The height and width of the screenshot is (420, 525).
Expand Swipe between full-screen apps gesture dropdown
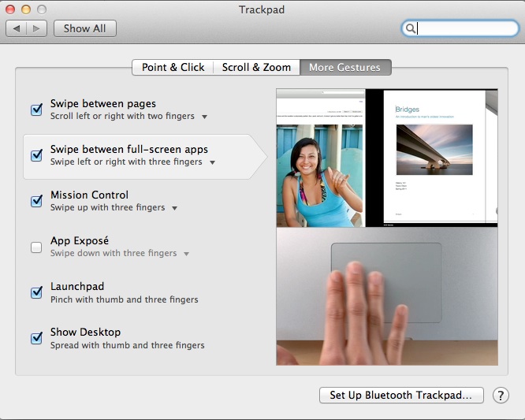pos(213,162)
